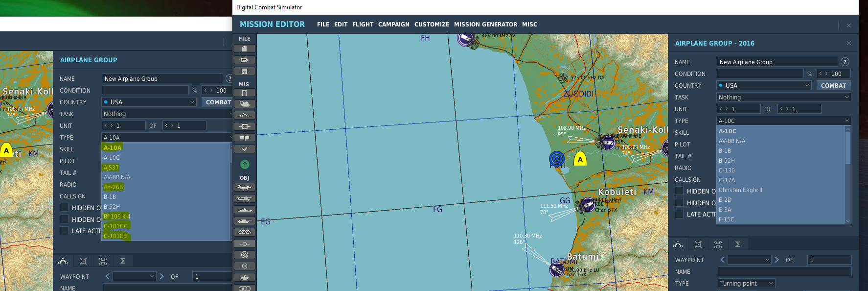Open the weather cloud settings tool
The image size is (868, 291).
click(244, 104)
